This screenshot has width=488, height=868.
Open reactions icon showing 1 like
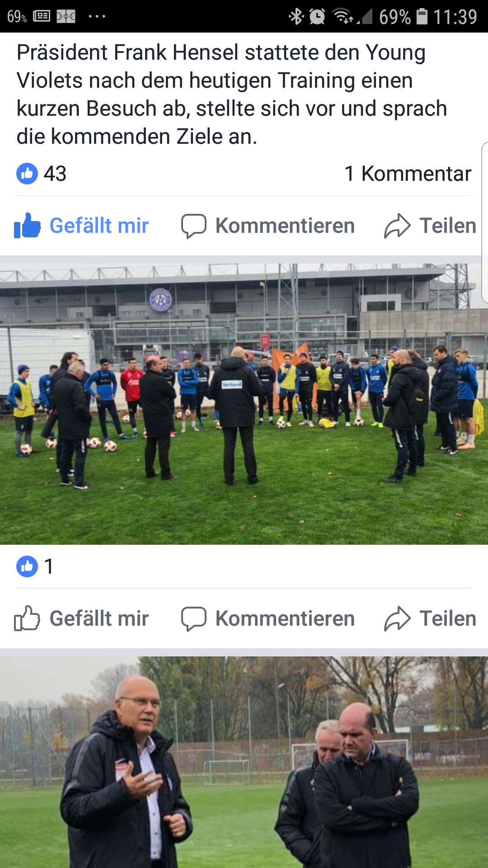27,566
